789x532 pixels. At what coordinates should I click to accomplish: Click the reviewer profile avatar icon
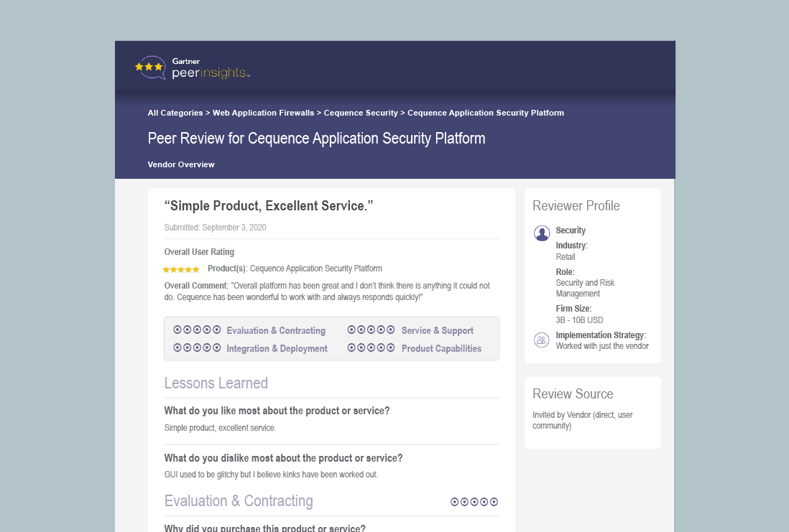click(542, 233)
